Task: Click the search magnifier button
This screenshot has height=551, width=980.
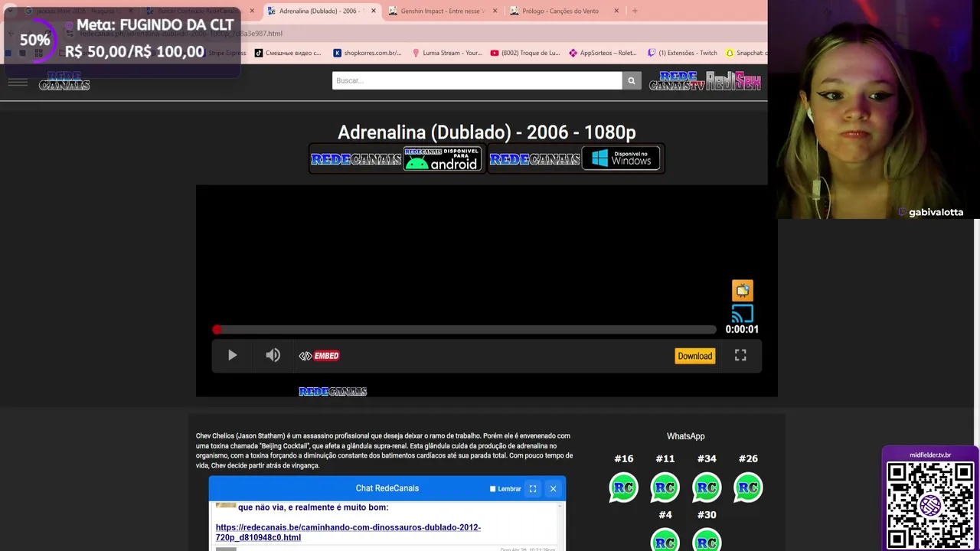Action: (x=631, y=80)
